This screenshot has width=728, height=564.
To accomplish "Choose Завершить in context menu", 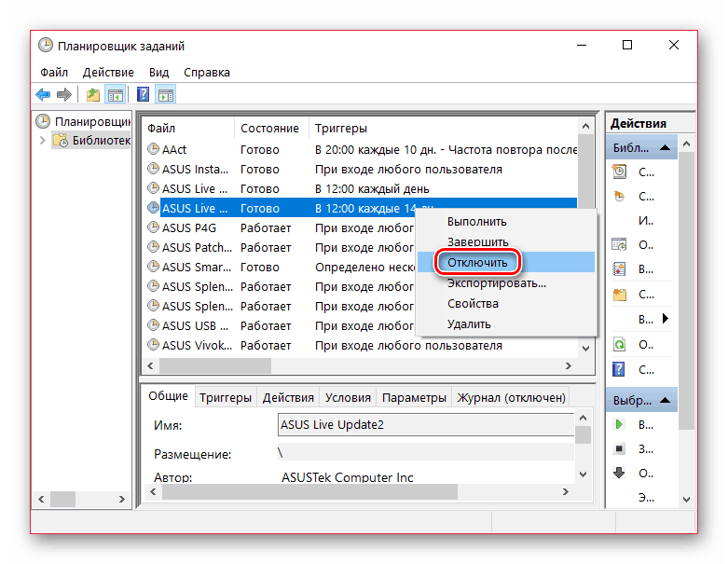I will click(x=478, y=241).
